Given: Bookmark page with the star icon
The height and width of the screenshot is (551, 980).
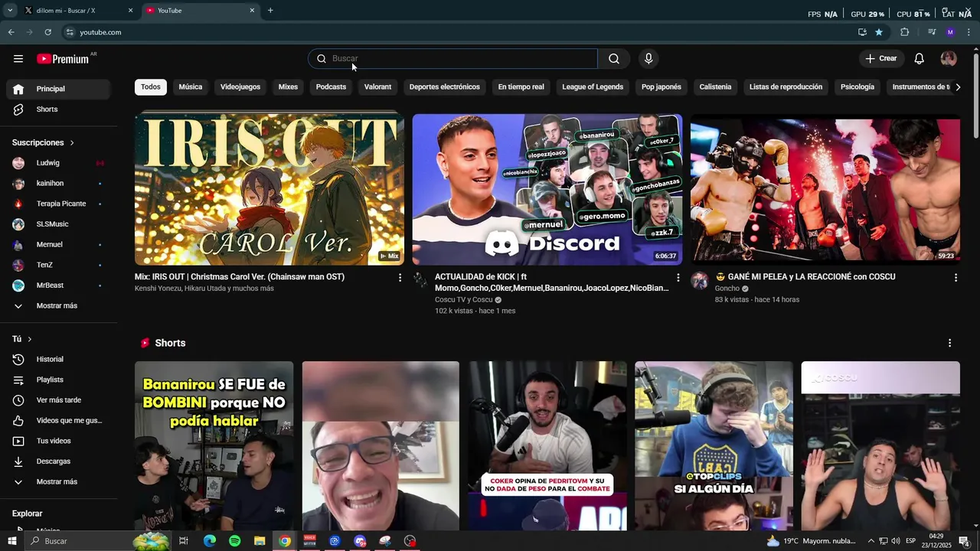Looking at the screenshot, I should (879, 32).
